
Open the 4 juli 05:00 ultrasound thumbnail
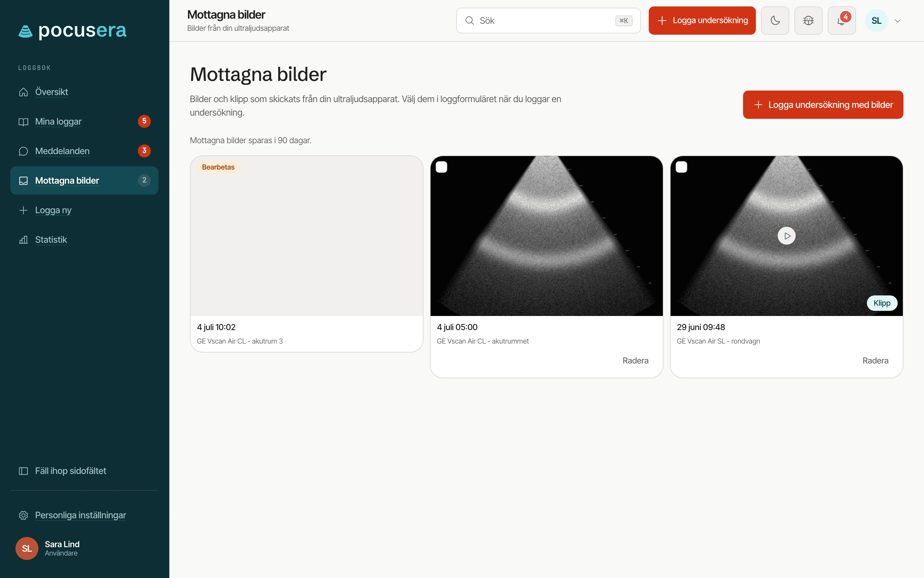[x=546, y=236]
